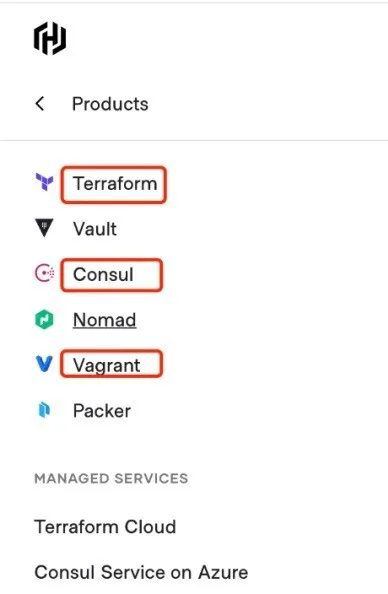Select Vagrant in the products list
Screen dimensions: 388x594
pyautogui.click(x=106, y=366)
